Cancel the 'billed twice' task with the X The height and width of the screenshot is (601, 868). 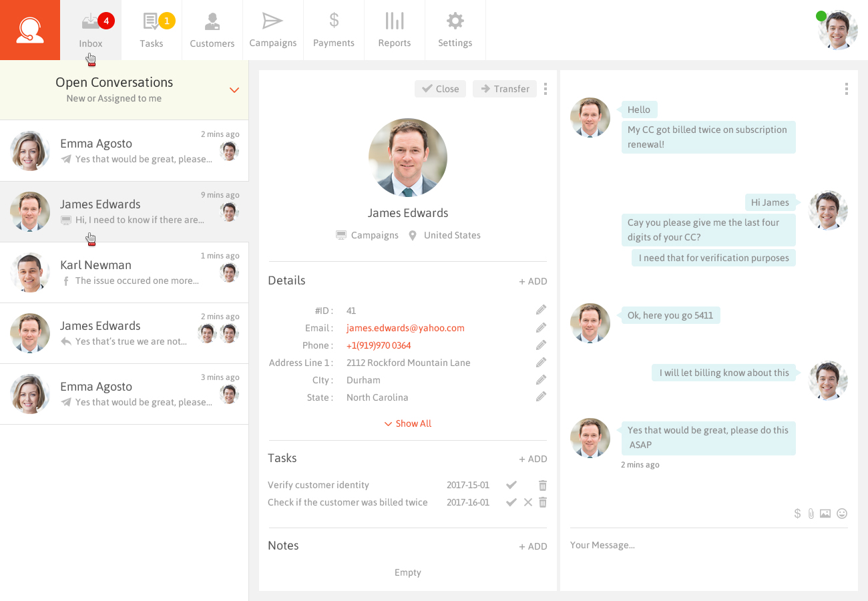pos(527,502)
